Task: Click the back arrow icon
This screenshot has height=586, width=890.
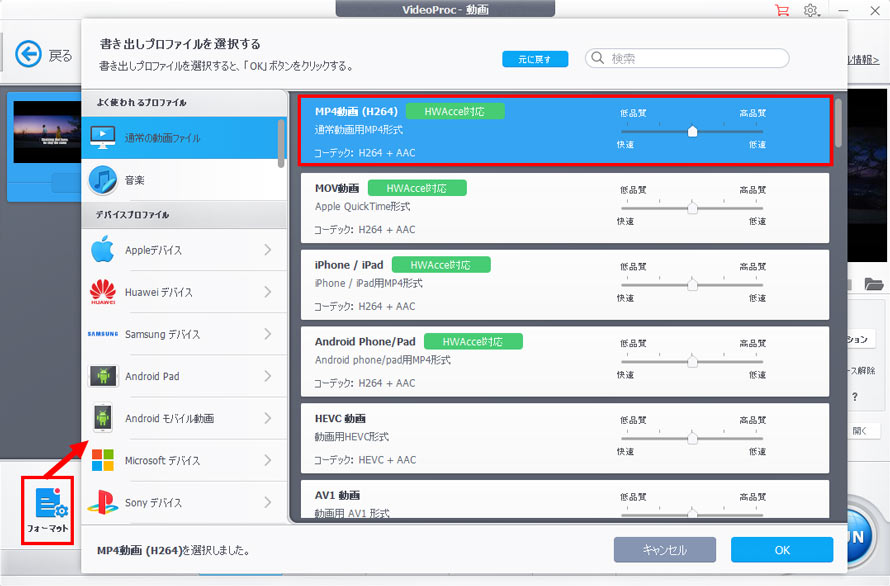Action: click(28, 55)
